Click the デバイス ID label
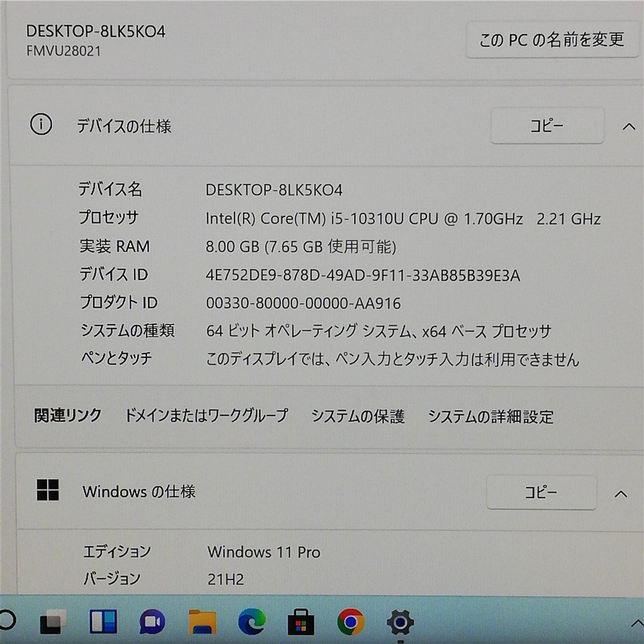Viewport: 644px width, 644px height. coord(114,274)
